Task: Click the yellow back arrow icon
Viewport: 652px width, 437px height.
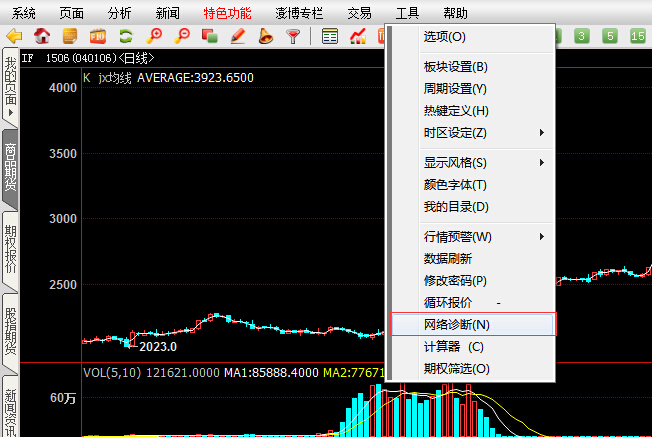Action: tap(14, 37)
